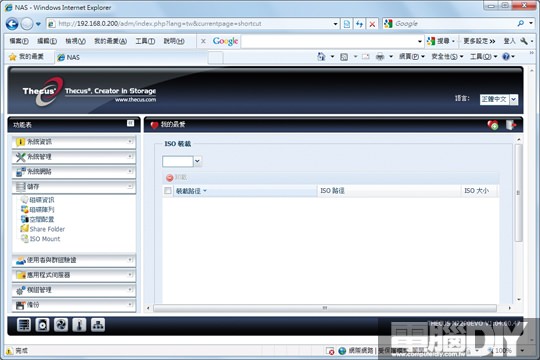Screen dimensions: 540x360
Task: Click the ISO disc shortcut icon in bottom bar
Action: click(x=42, y=325)
